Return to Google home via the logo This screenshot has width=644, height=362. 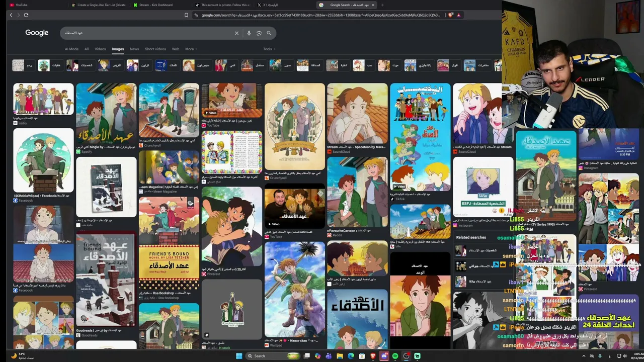(37, 33)
